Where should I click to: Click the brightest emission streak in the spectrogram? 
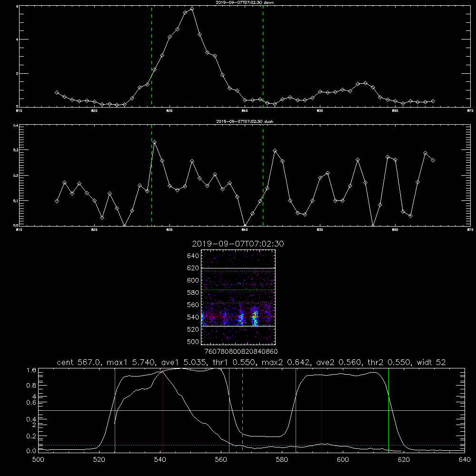tap(255, 317)
